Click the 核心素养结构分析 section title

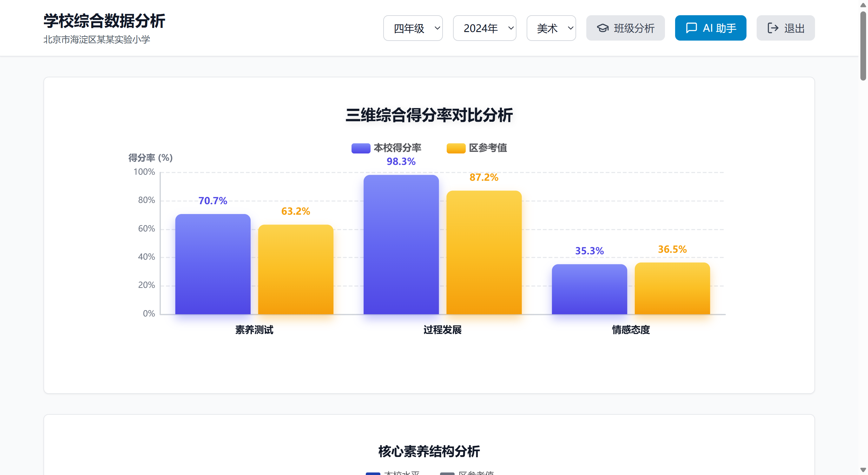pos(429,452)
